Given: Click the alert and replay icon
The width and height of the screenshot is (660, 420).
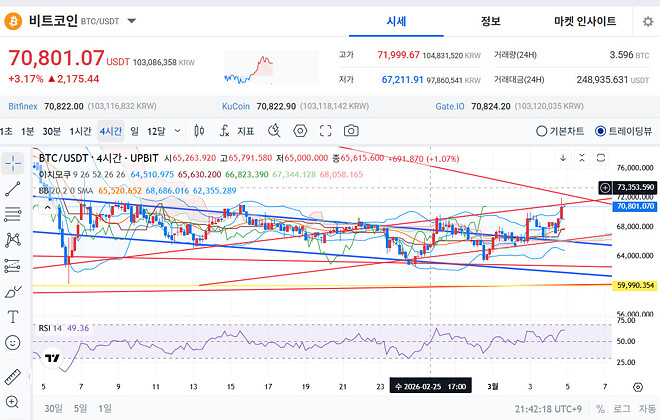Looking at the screenshot, I should [274, 131].
